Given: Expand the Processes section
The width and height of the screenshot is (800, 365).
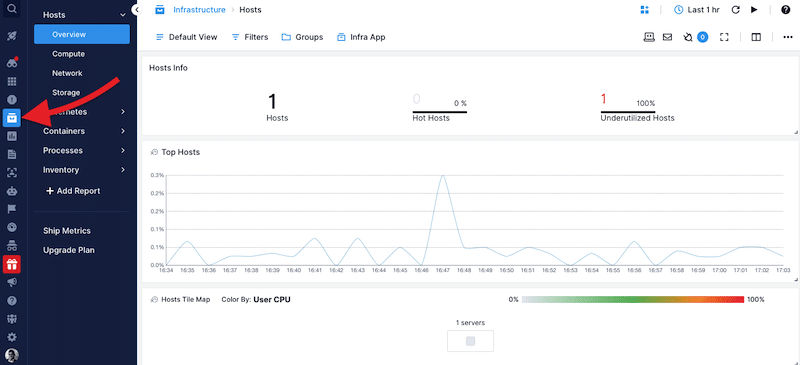Looking at the screenshot, I should (122, 151).
